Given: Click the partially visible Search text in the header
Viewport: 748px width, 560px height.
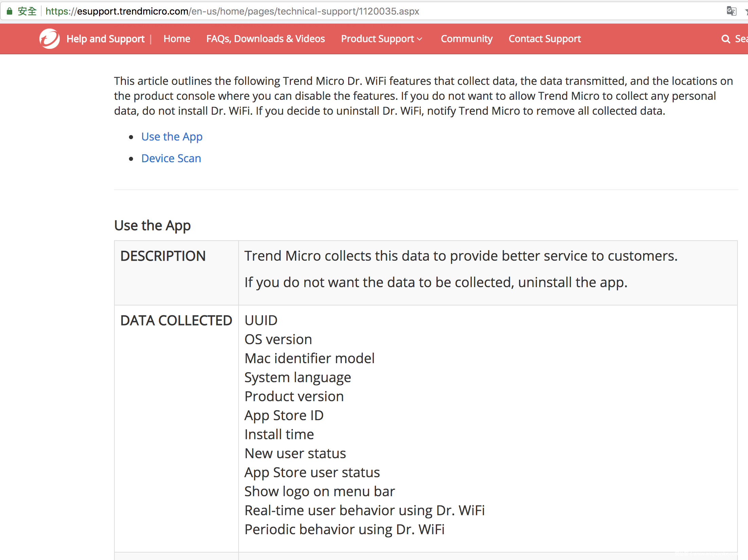Looking at the screenshot, I should tap(741, 39).
